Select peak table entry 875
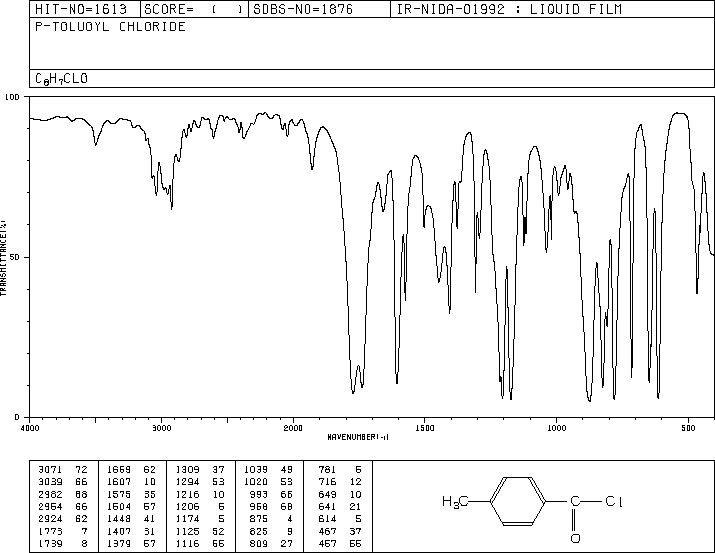715x553 pixels. (259, 519)
